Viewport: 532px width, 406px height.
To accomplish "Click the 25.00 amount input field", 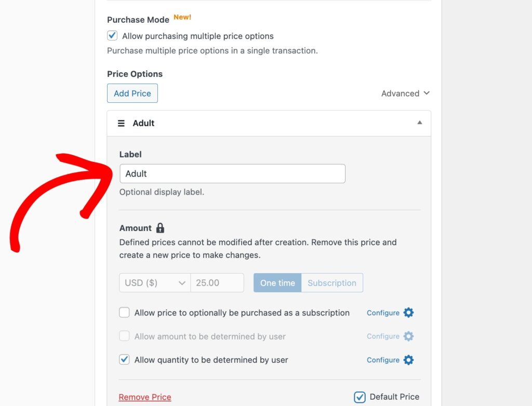I will [x=217, y=283].
